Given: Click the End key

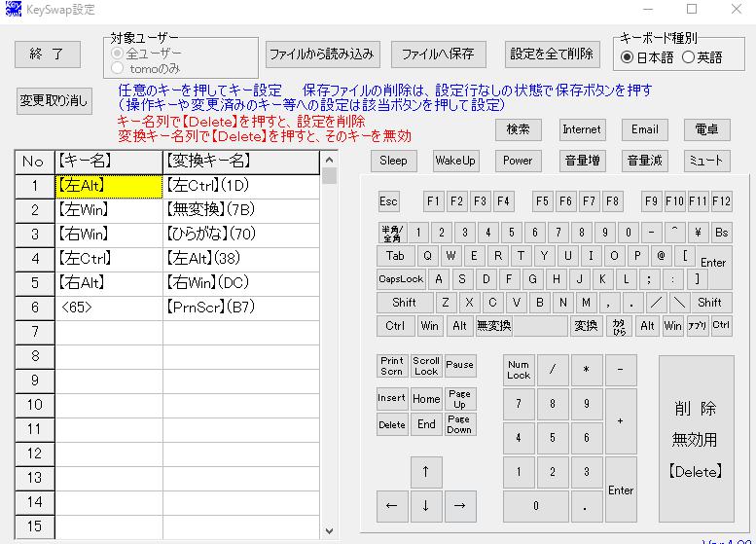Looking at the screenshot, I should click(426, 424).
